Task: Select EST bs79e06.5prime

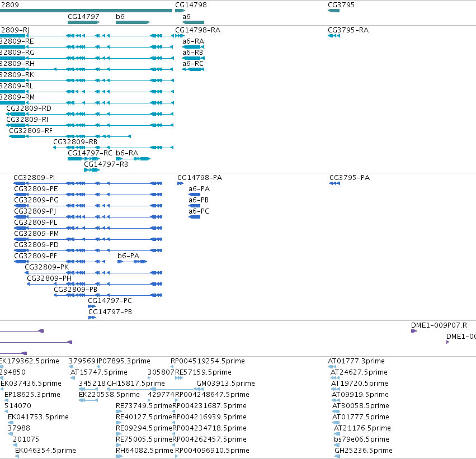Action: (x=337, y=446)
